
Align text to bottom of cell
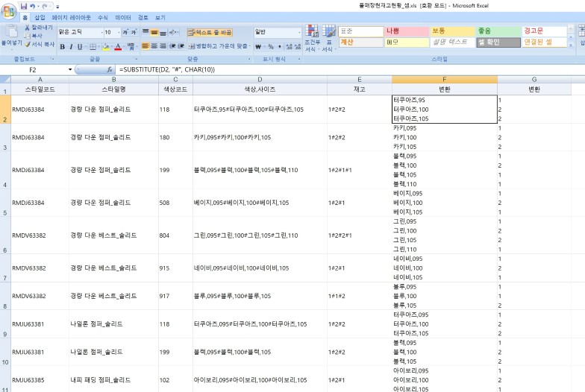[x=163, y=32]
